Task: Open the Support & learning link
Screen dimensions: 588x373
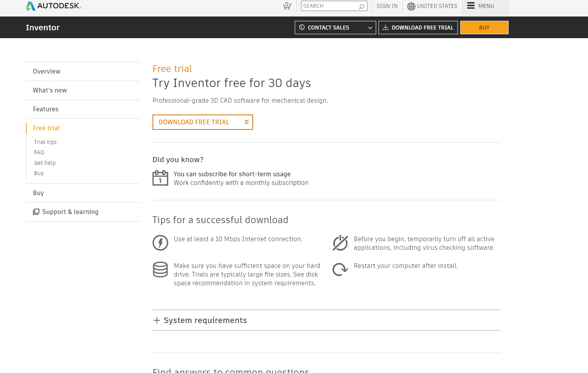Action: point(70,212)
